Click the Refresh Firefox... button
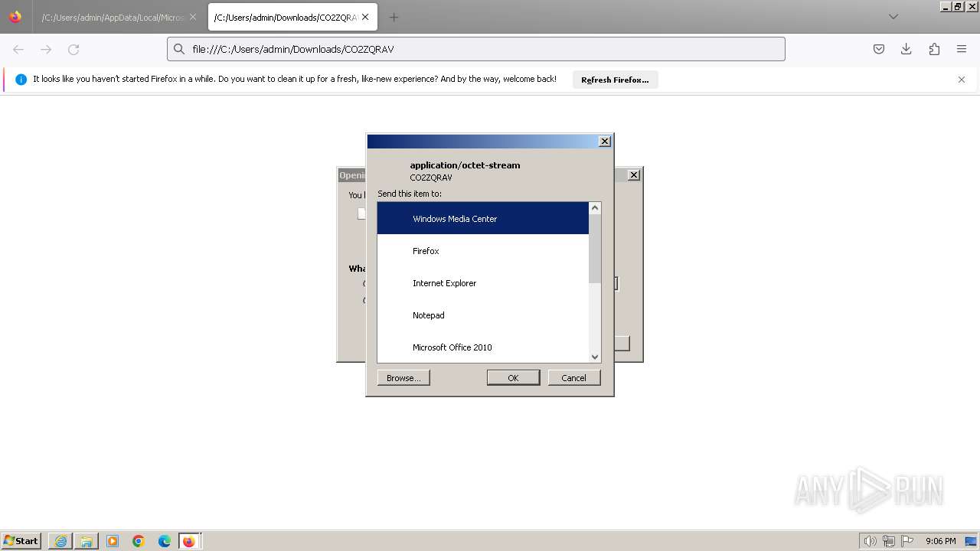Screen dimensions: 980x551 [615, 80]
